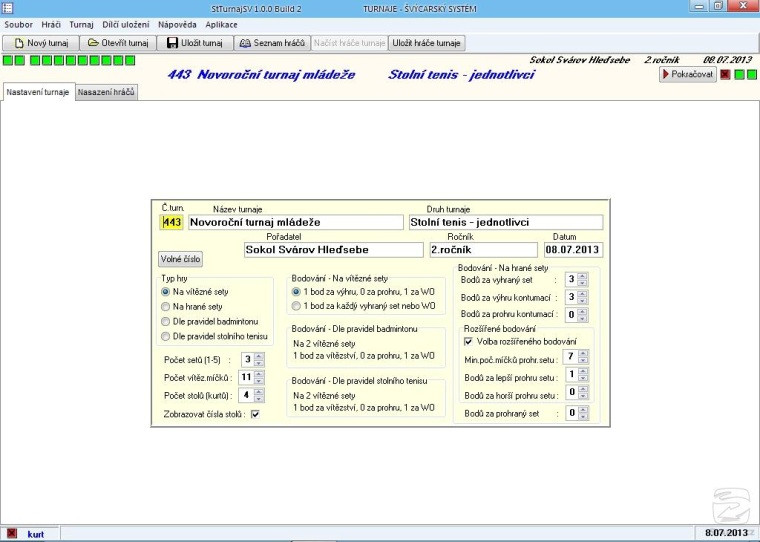Open the Soubor menu

[x=18, y=25]
